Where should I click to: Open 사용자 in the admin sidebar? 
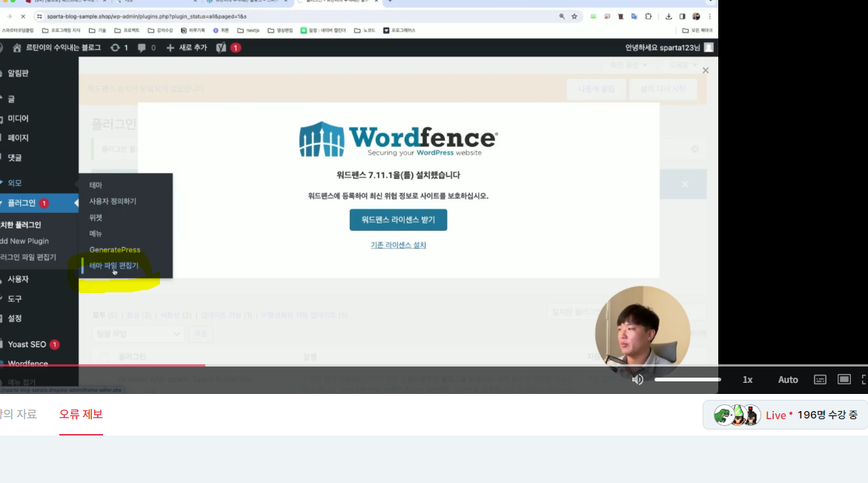point(18,279)
